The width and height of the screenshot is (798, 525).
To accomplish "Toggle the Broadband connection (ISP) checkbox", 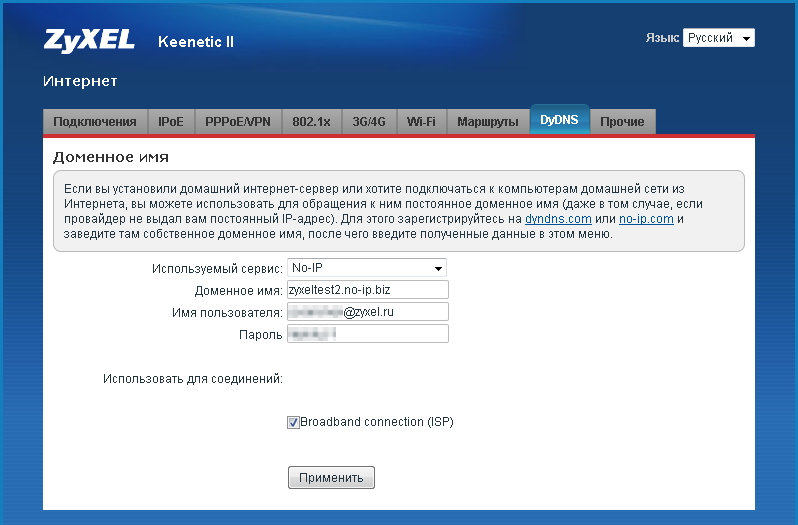I will (x=293, y=423).
